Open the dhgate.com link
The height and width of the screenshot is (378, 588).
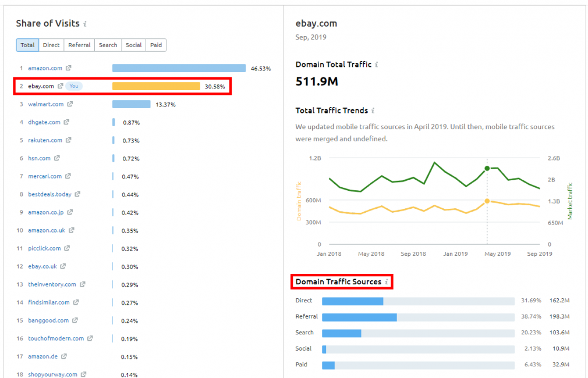pos(44,122)
